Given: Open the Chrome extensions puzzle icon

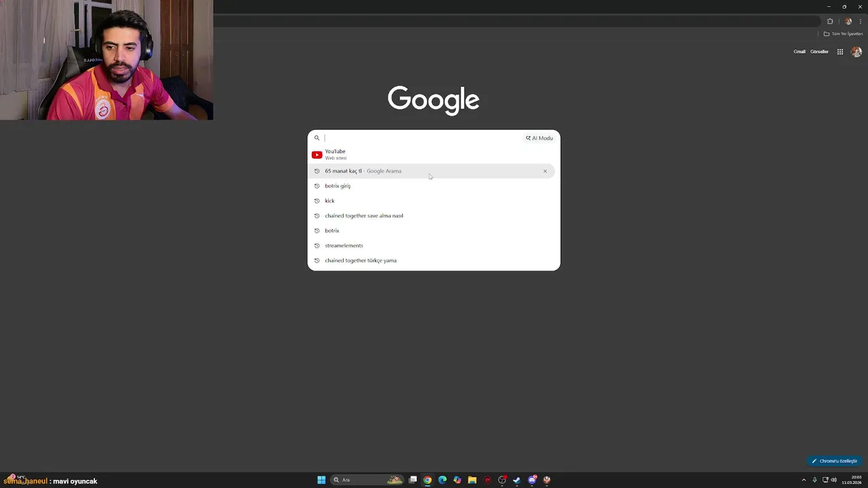Looking at the screenshot, I should click(x=830, y=21).
